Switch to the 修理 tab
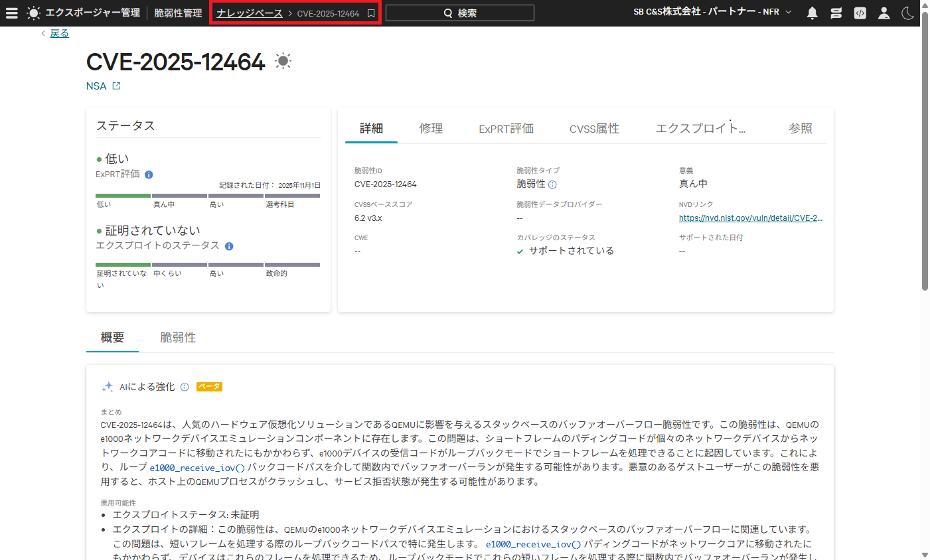Screen dimensions: 930x560 coord(431,128)
